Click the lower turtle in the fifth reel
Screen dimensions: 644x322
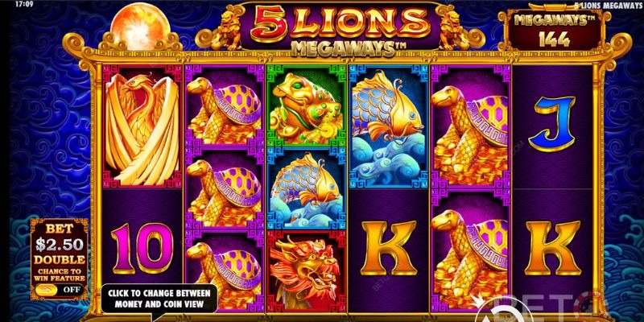tap(471, 250)
